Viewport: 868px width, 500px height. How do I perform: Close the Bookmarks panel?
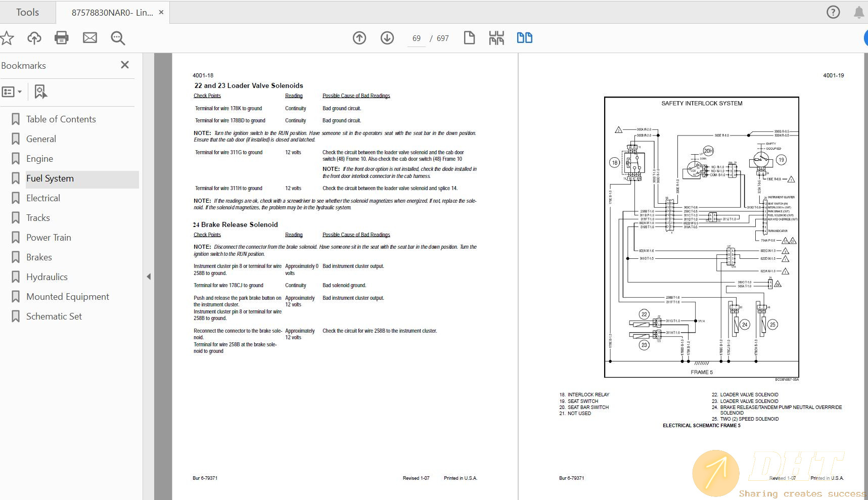coord(125,65)
